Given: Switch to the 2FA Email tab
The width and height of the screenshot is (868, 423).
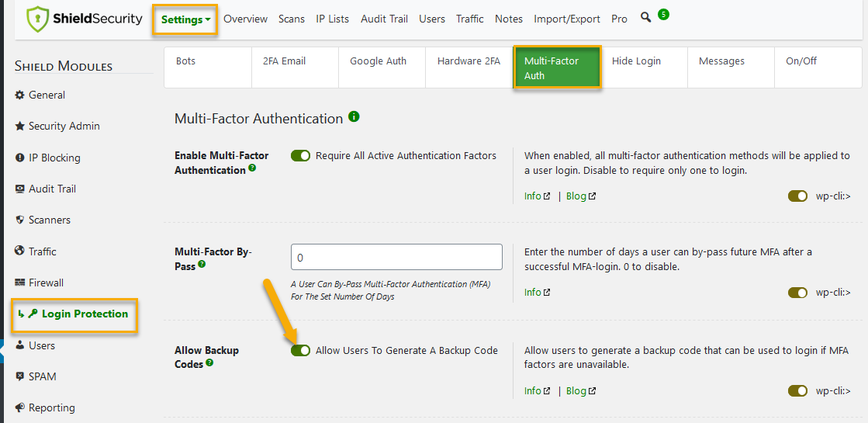Looking at the screenshot, I should coord(295,68).
